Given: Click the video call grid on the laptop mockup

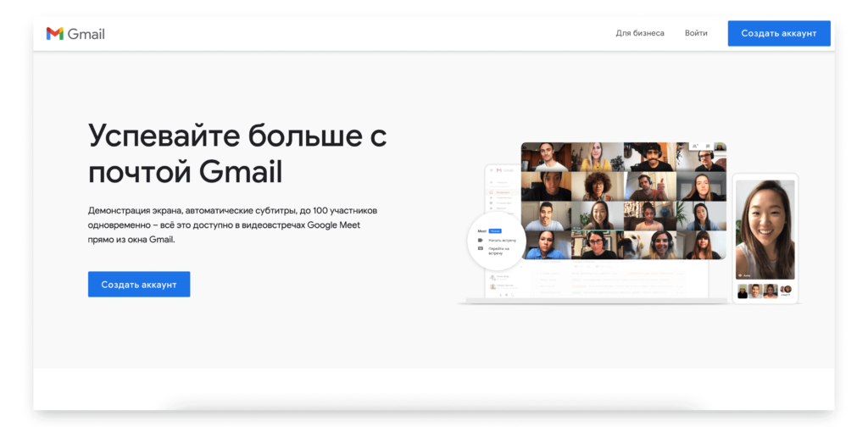Looking at the screenshot, I should point(624,201).
